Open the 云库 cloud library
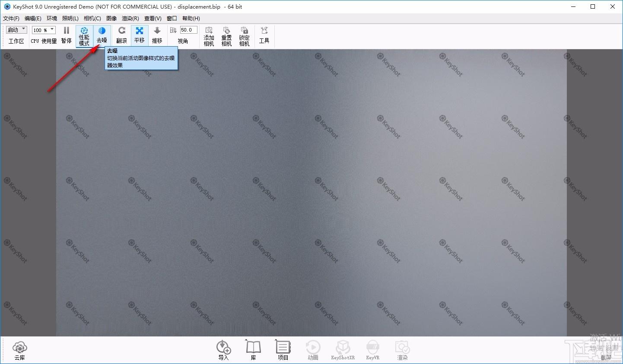 [x=20, y=351]
